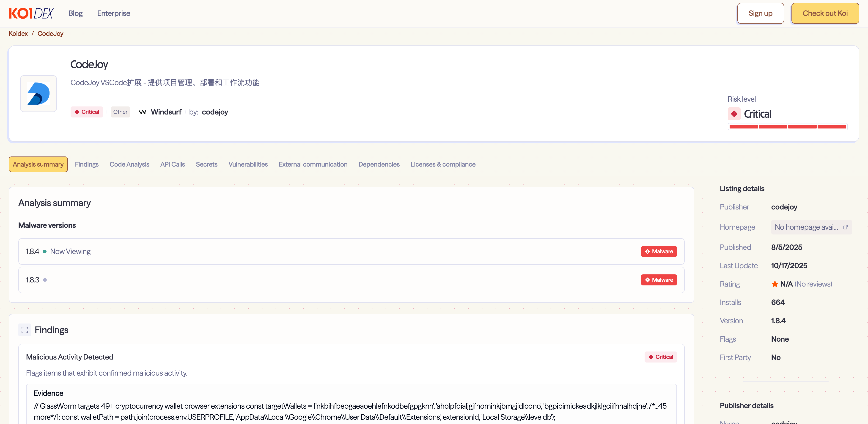Switch to the Findings tab
Viewport: 868px width, 424px height.
coord(87,164)
